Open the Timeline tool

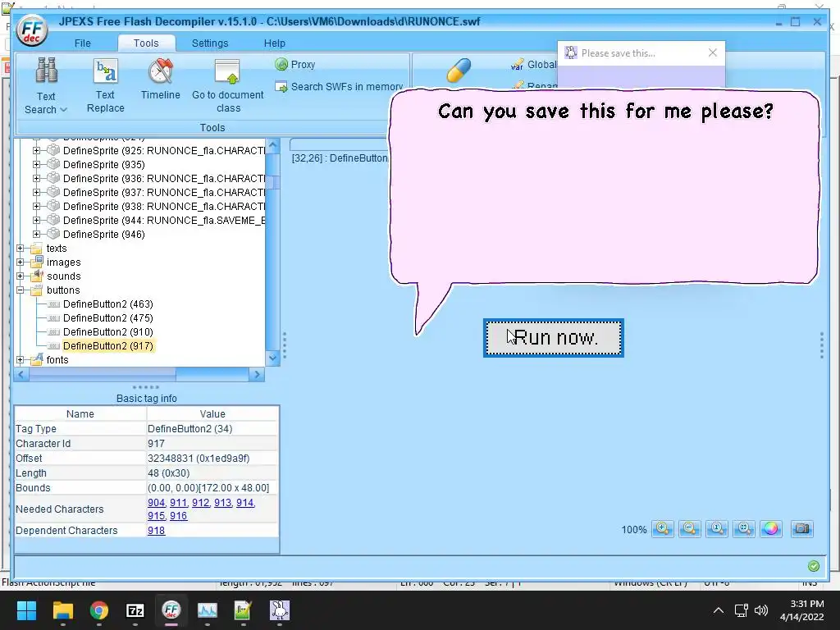point(160,80)
